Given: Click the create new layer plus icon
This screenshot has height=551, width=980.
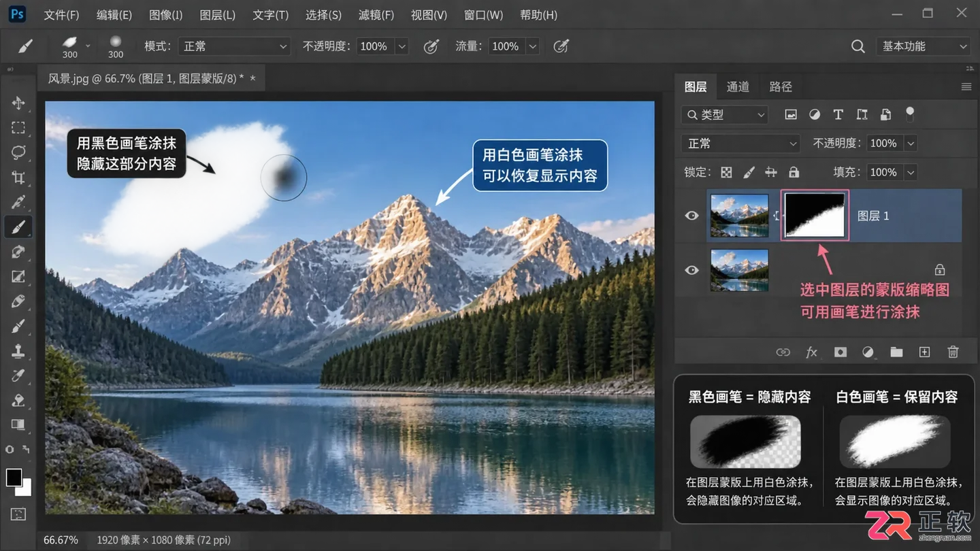Looking at the screenshot, I should coord(924,352).
